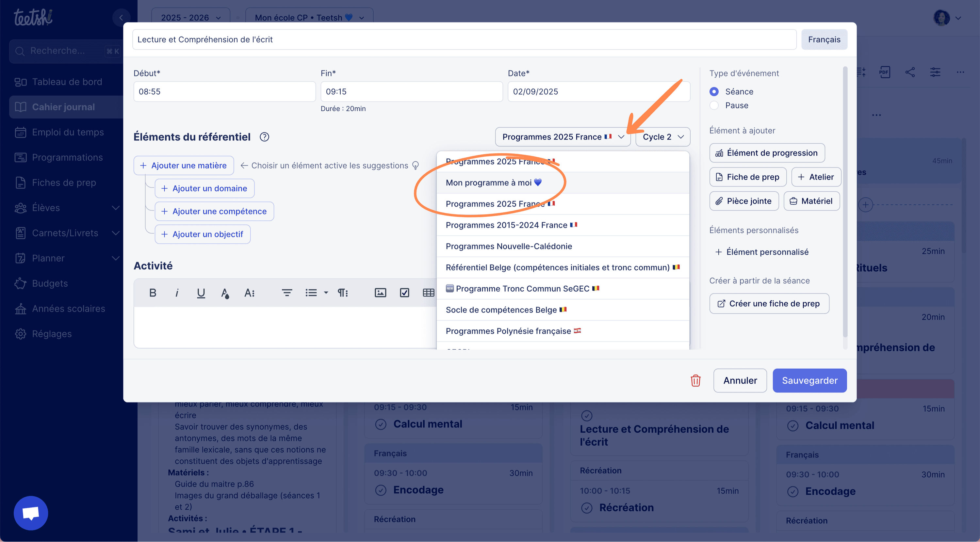Screen dimensions: 980x542
Task: Open the display settings sliders icon
Action: pos(935,72)
